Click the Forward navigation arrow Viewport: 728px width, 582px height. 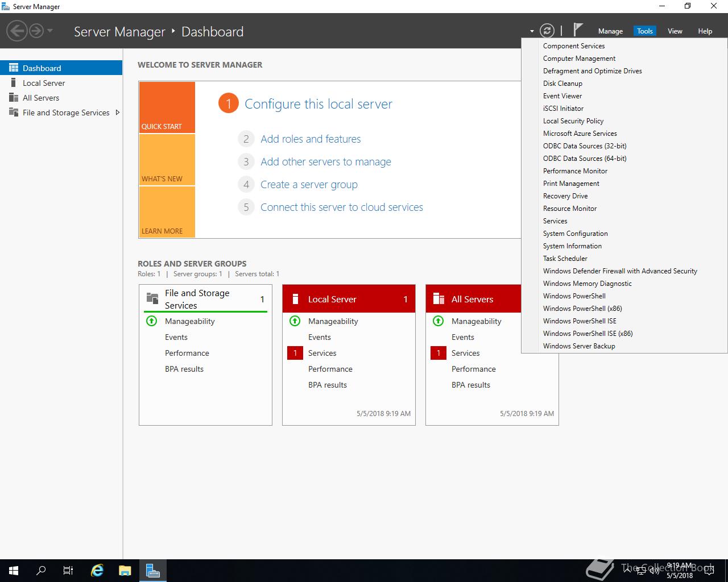coord(36,31)
